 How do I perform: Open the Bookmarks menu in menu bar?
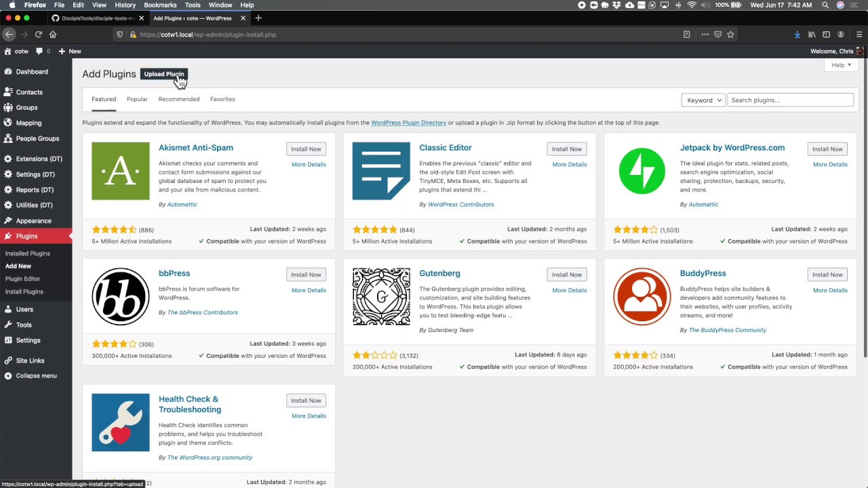[x=160, y=5]
